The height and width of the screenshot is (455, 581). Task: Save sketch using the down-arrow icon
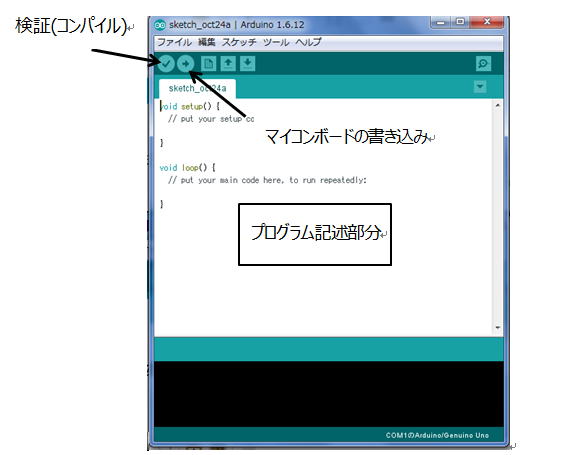[248, 64]
